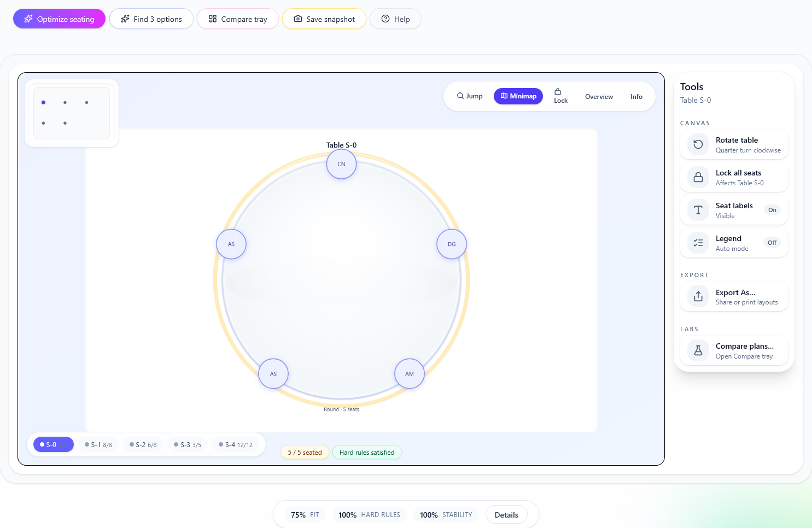Click the sparkle icon on Optimize seating
812x528 pixels.
[28, 19]
